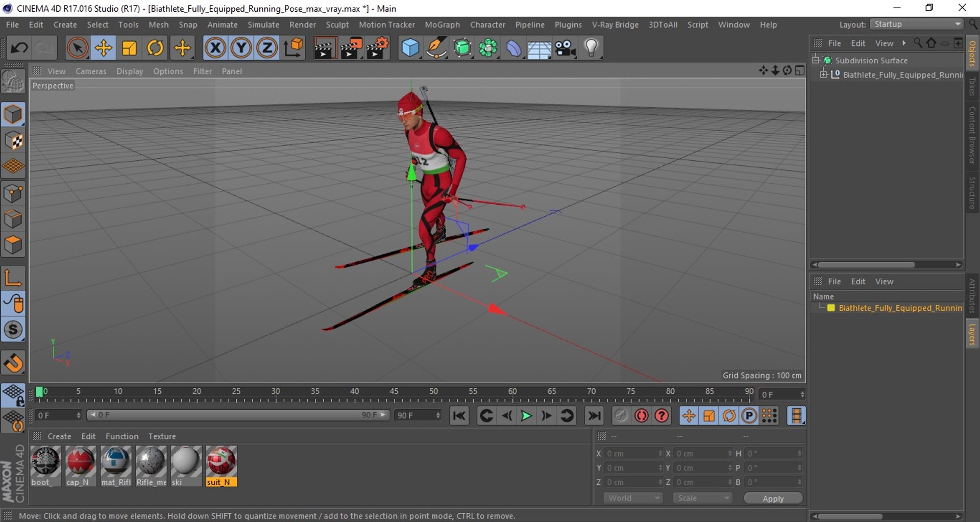This screenshot has height=522, width=980.
Task: Click the Object Manager search icon
Action: [x=918, y=43]
